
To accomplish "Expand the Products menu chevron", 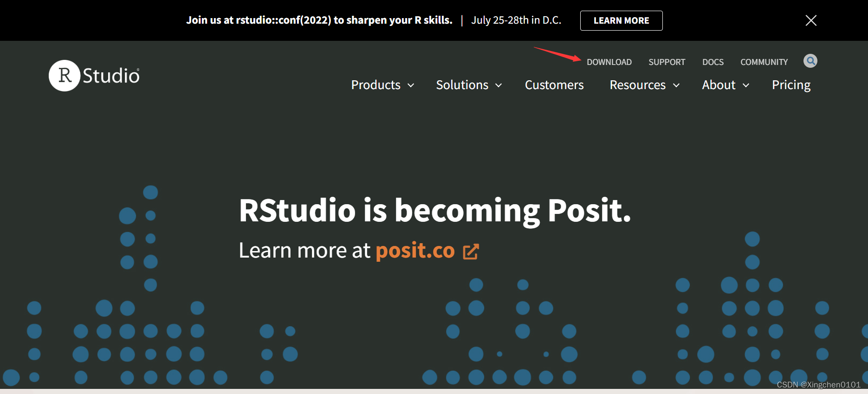I will coord(411,85).
